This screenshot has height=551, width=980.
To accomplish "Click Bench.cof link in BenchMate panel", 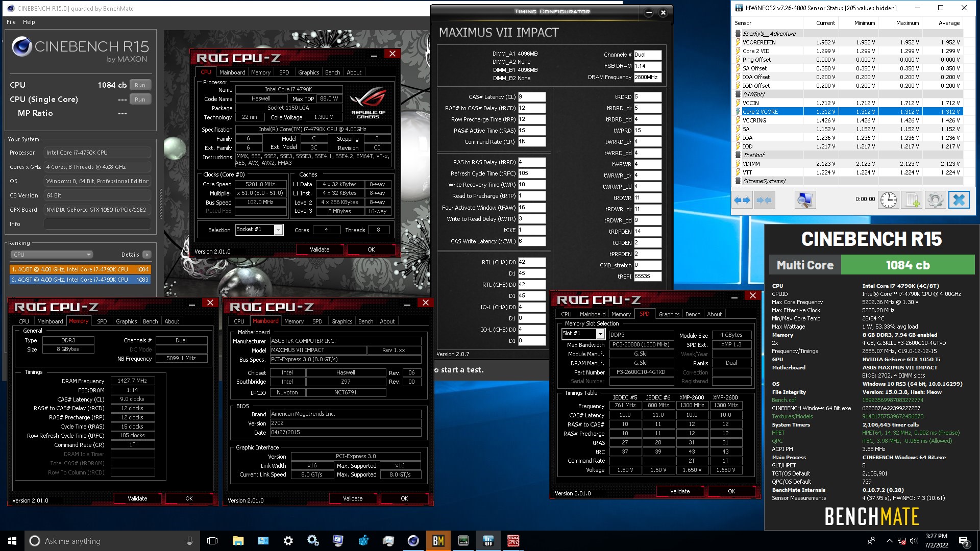I will coord(783,400).
